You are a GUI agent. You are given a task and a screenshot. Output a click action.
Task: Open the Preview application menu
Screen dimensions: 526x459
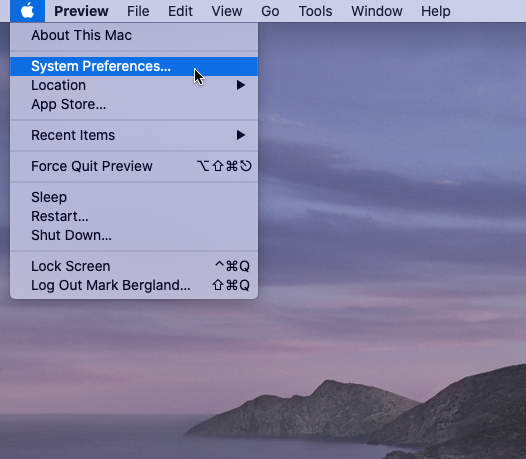(x=81, y=11)
